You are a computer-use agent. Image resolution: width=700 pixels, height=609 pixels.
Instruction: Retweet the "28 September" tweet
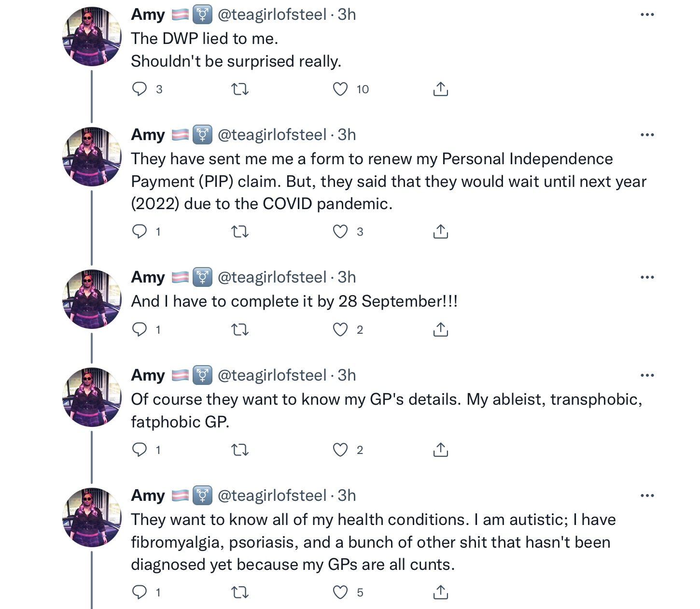tap(240, 329)
